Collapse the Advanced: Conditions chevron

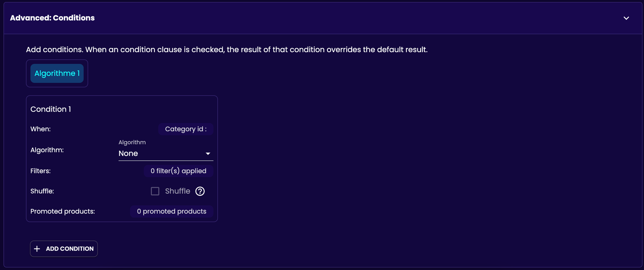[626, 18]
